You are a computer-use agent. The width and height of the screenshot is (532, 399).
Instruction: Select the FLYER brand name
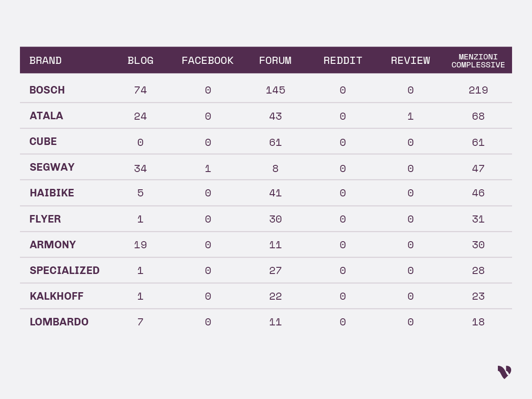(45, 219)
